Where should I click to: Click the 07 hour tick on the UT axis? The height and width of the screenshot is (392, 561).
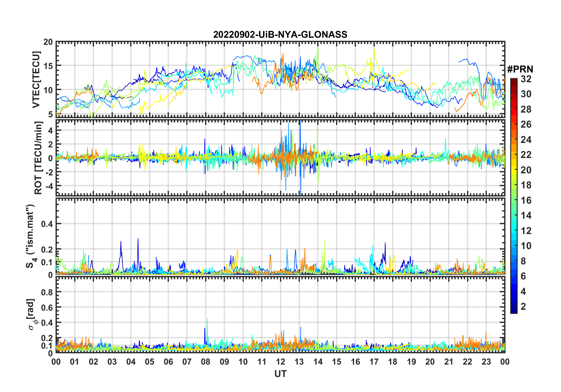(187, 362)
